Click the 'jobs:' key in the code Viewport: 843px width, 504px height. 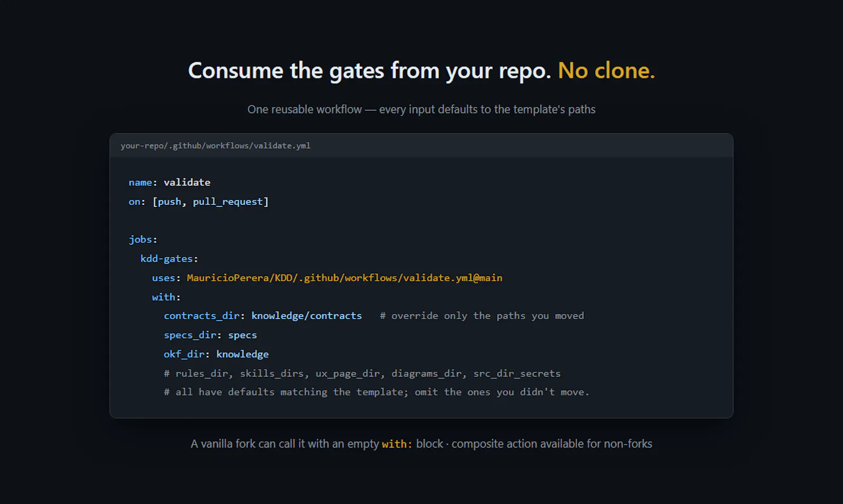coord(143,240)
